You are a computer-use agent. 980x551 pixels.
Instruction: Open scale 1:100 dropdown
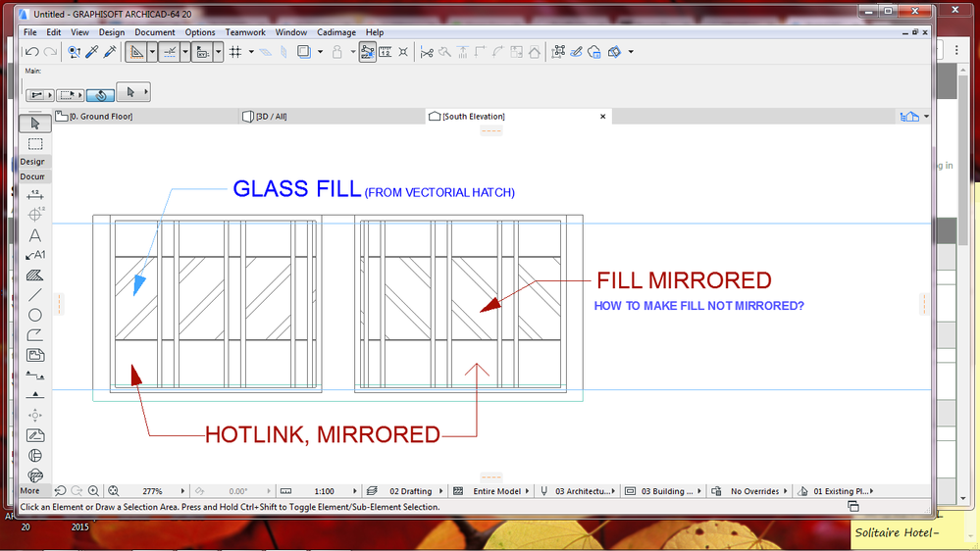click(x=354, y=491)
